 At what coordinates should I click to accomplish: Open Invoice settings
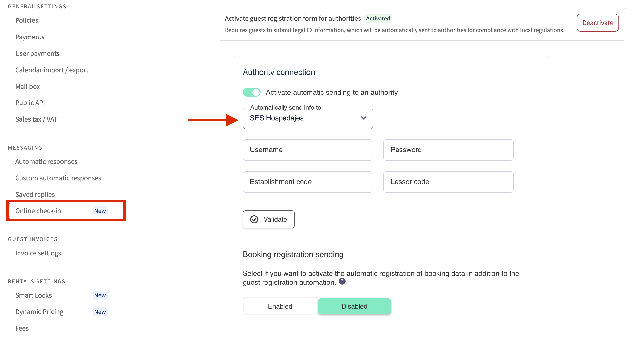click(x=38, y=253)
